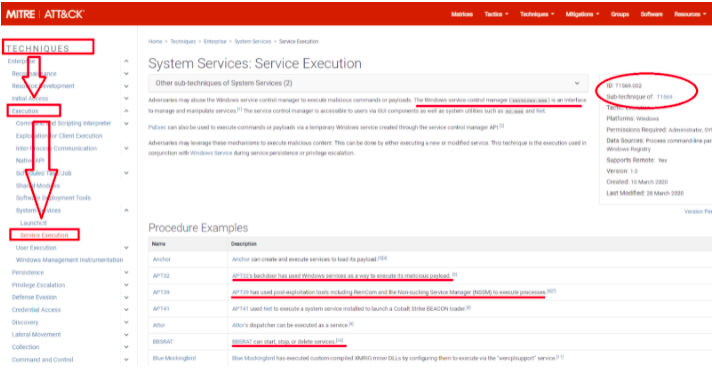Click the Enterprise breadcrumb link
Image resolution: width=712 pixels, height=376 pixels.
pyautogui.click(x=215, y=41)
